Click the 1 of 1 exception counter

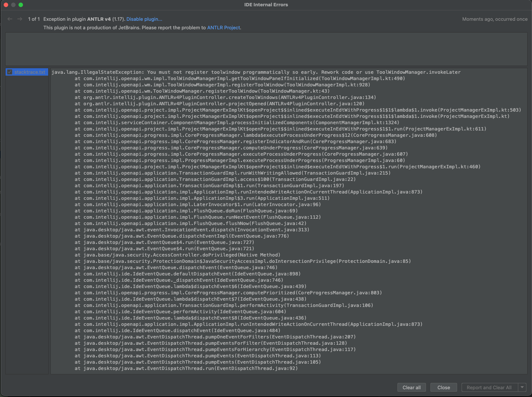pos(34,19)
